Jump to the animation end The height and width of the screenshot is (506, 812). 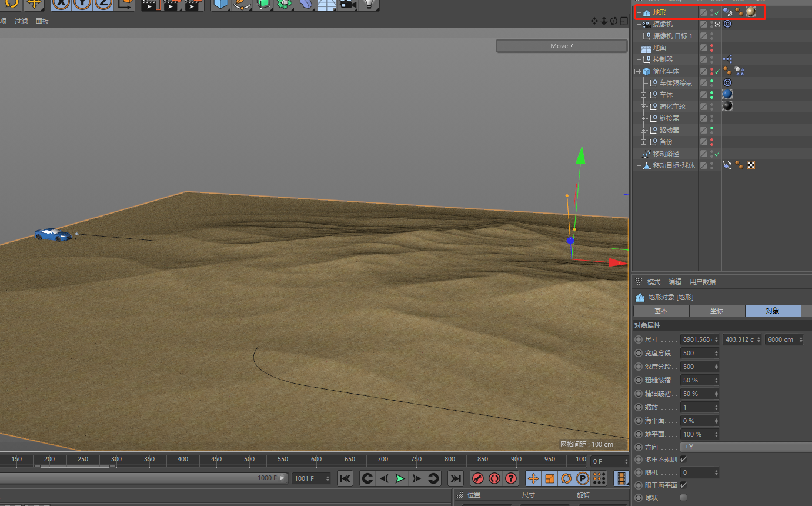click(x=456, y=478)
